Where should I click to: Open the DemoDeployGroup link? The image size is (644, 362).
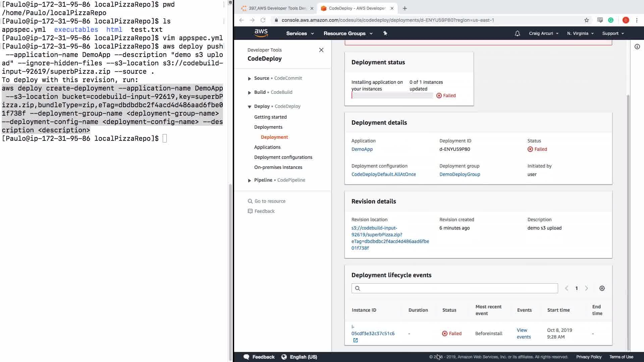[x=460, y=174]
